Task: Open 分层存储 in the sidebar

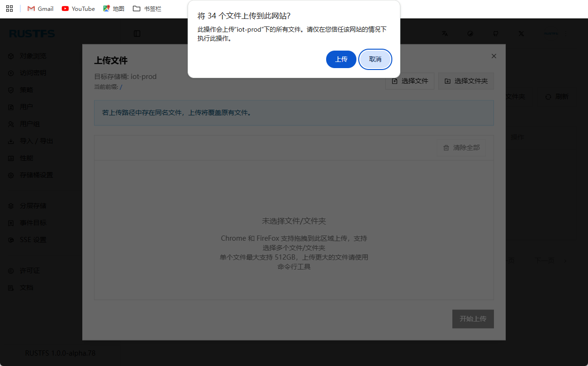Action: (x=27, y=206)
